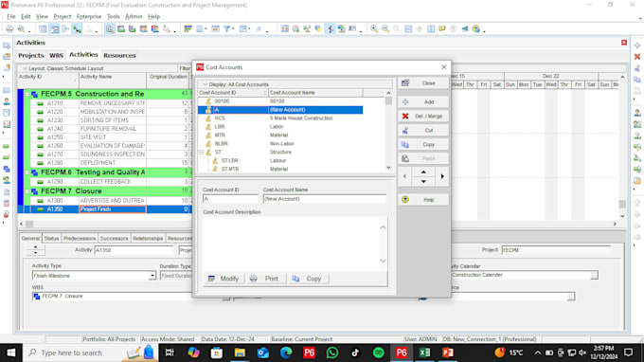Open the File menu
This screenshot has width=644, height=362.
[x=11, y=16]
